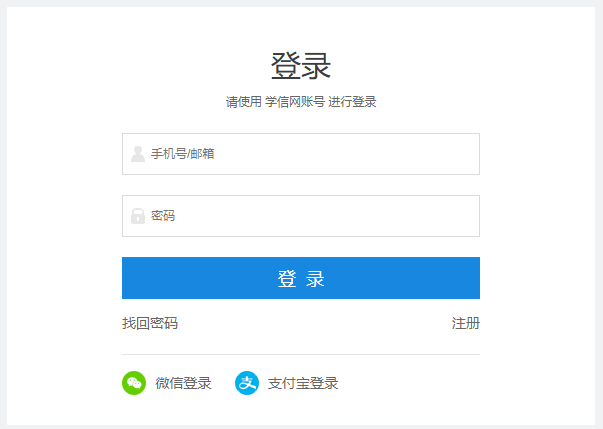Click the lock icon in password field

(x=138, y=216)
